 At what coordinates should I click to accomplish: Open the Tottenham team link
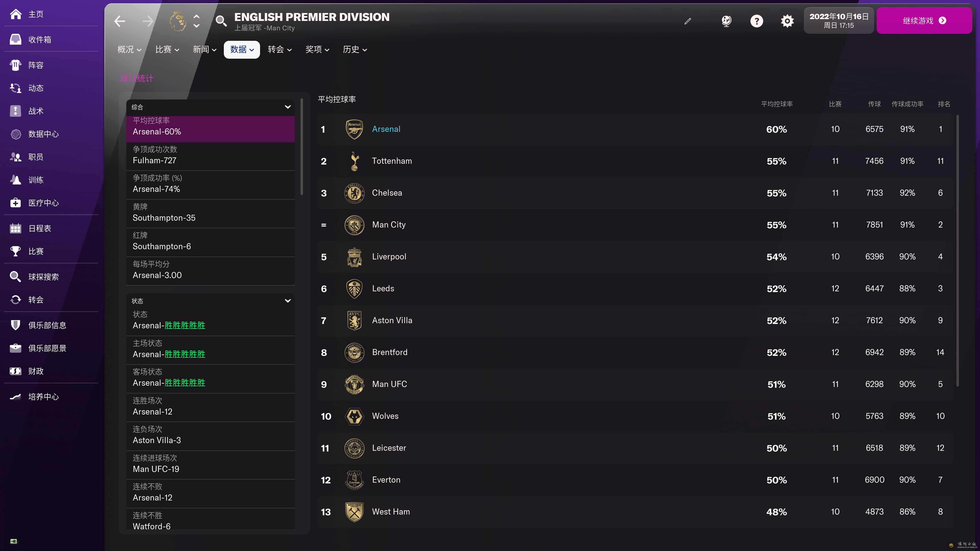click(x=392, y=161)
